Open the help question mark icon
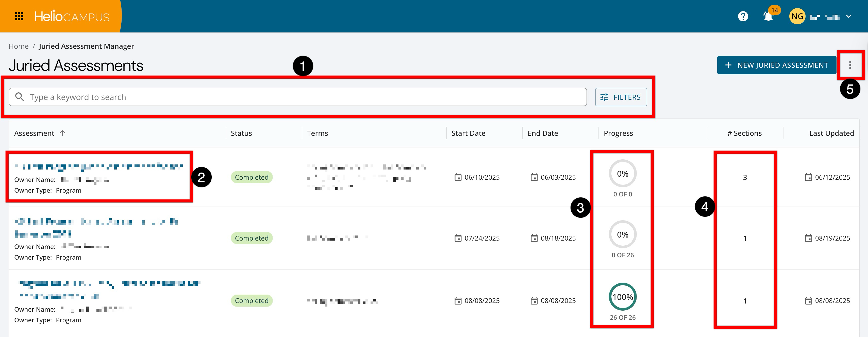The width and height of the screenshot is (868, 337). point(743,16)
